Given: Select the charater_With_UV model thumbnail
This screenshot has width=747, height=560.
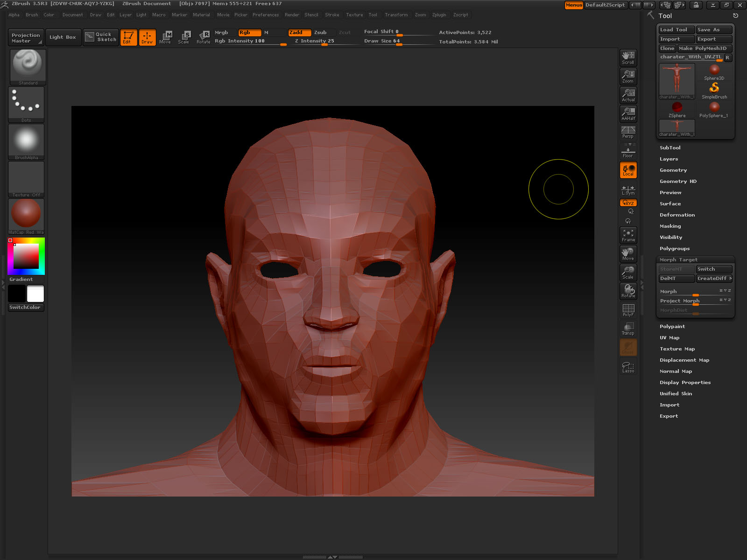Looking at the screenshot, I should (677, 82).
